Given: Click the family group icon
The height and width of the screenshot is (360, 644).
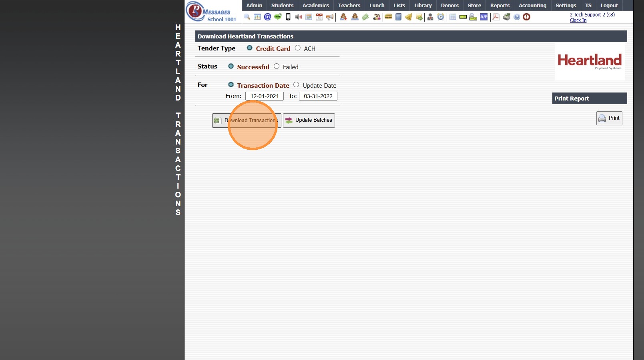Looking at the screenshot, I should 377,17.
